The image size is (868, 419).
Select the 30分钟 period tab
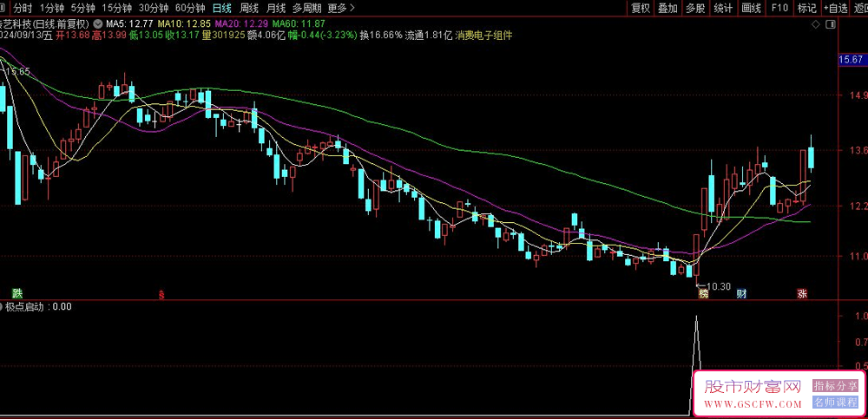click(154, 8)
